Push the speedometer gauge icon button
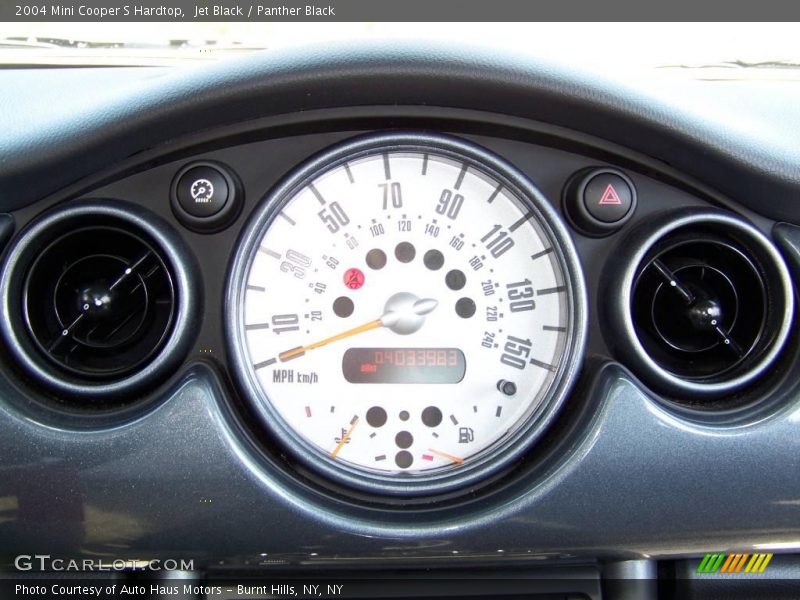 tap(203, 191)
